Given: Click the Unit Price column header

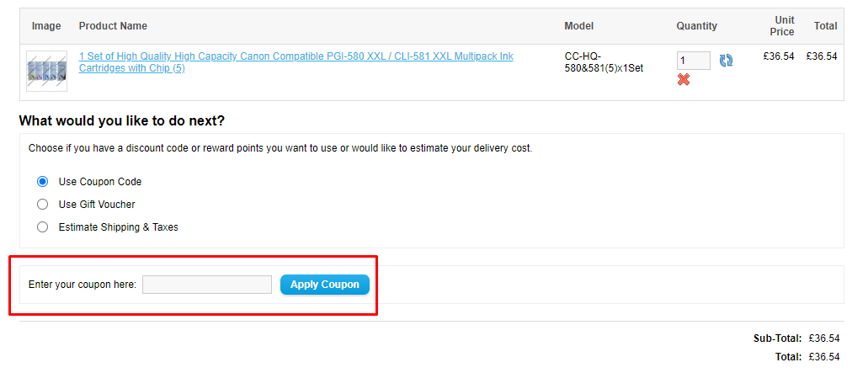Looking at the screenshot, I should coord(781,26).
